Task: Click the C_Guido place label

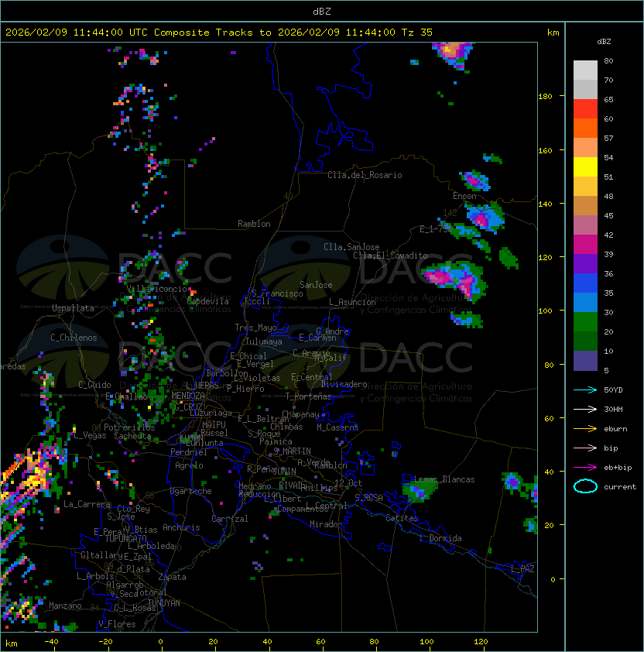Action: point(94,385)
